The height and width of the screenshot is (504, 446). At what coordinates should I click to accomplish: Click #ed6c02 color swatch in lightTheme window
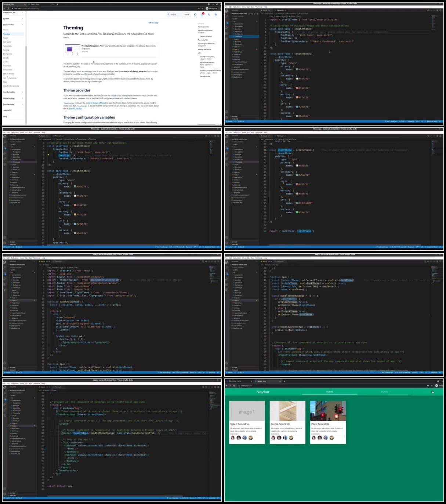(298, 194)
